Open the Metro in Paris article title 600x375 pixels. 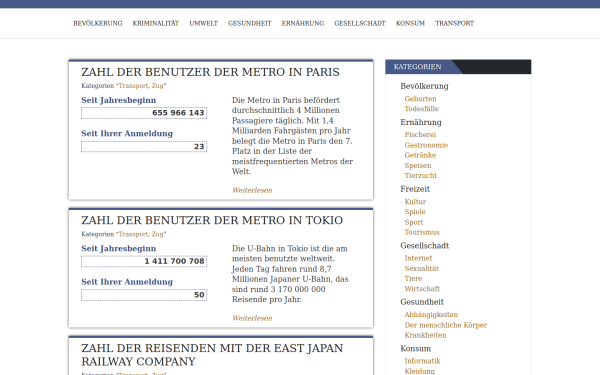click(210, 72)
